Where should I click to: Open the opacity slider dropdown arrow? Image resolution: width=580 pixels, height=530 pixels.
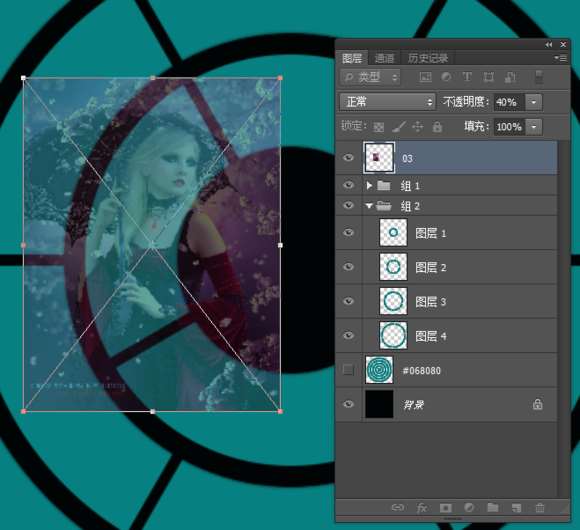tap(534, 102)
